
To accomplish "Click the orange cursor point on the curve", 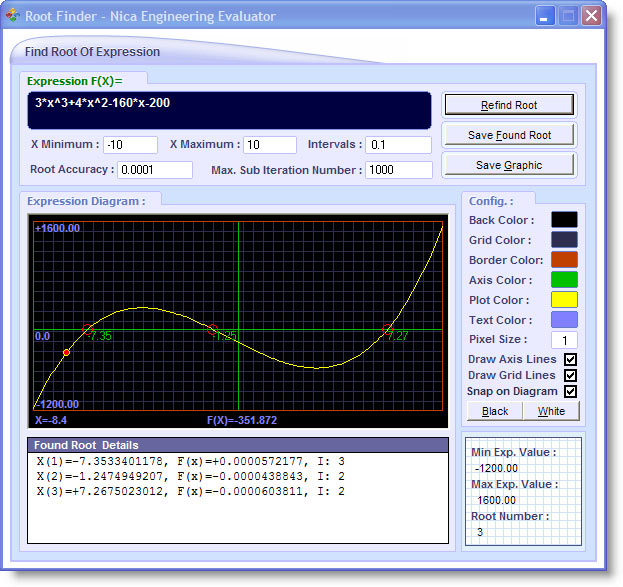I will pos(66,353).
